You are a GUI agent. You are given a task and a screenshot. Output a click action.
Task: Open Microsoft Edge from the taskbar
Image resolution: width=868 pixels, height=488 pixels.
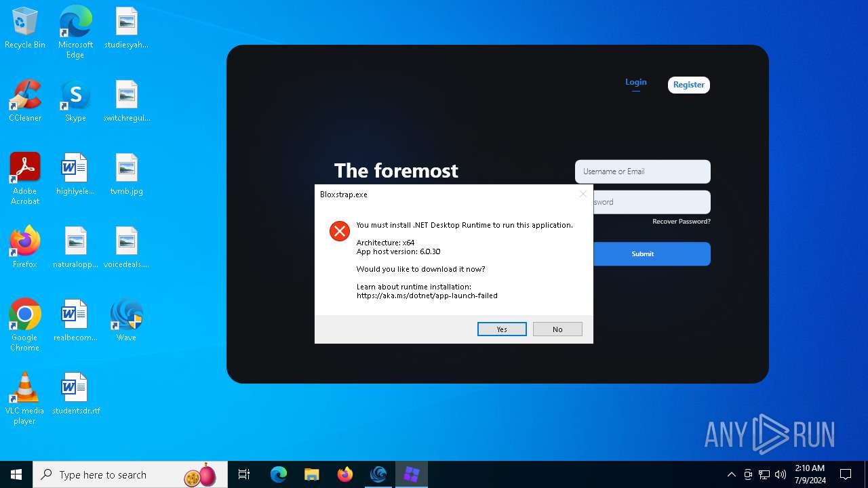click(279, 474)
